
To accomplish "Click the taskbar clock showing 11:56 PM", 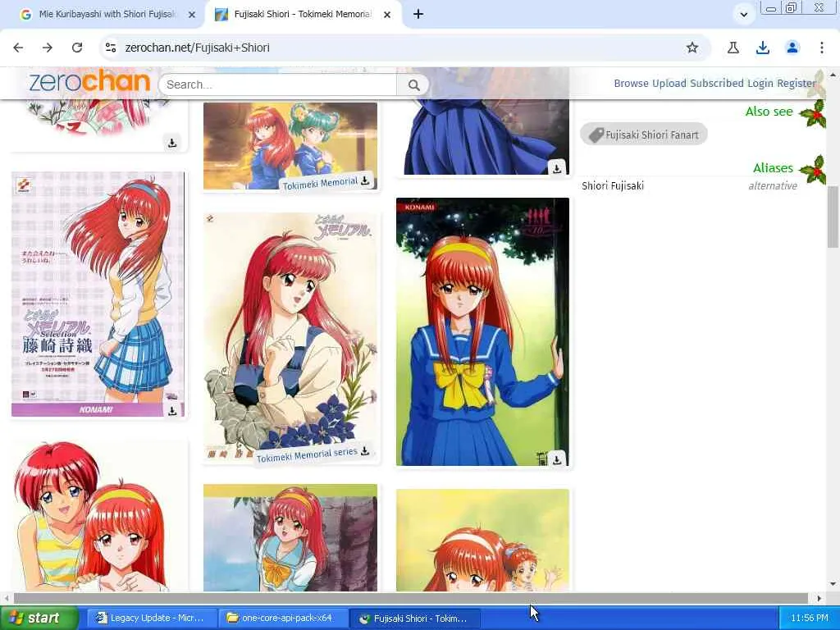I will tap(809, 619).
